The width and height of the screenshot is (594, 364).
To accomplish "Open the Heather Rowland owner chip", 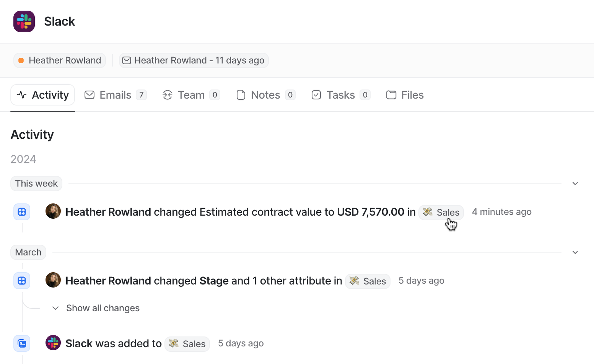I will point(60,60).
